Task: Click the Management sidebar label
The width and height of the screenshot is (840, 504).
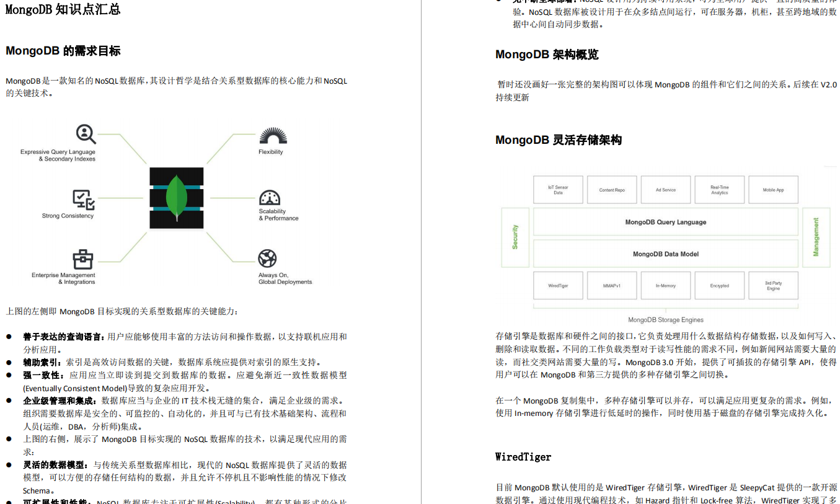Action: 816,236
